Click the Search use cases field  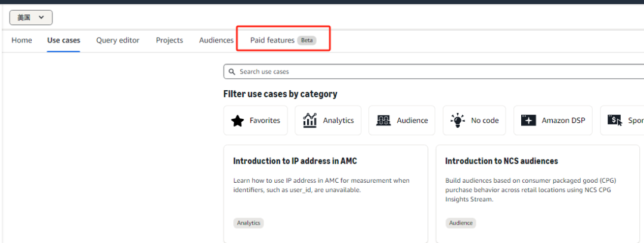pyautogui.click(x=417, y=72)
